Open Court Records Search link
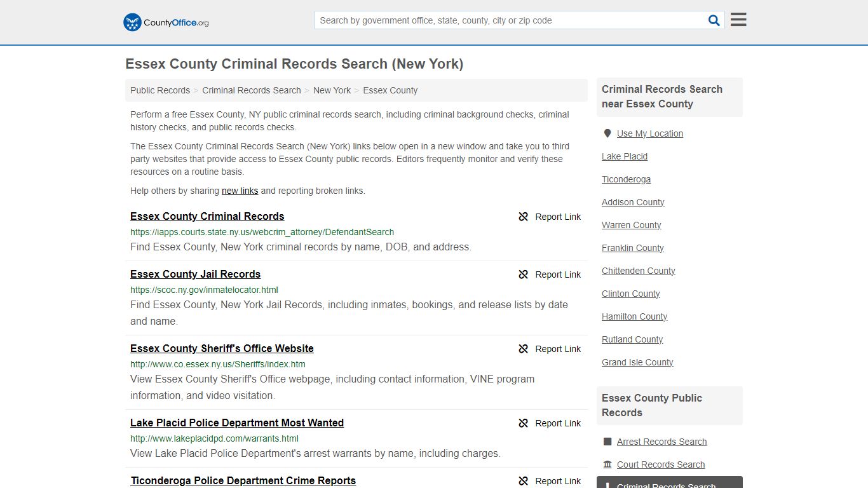This screenshot has height=488, width=868. [660, 464]
